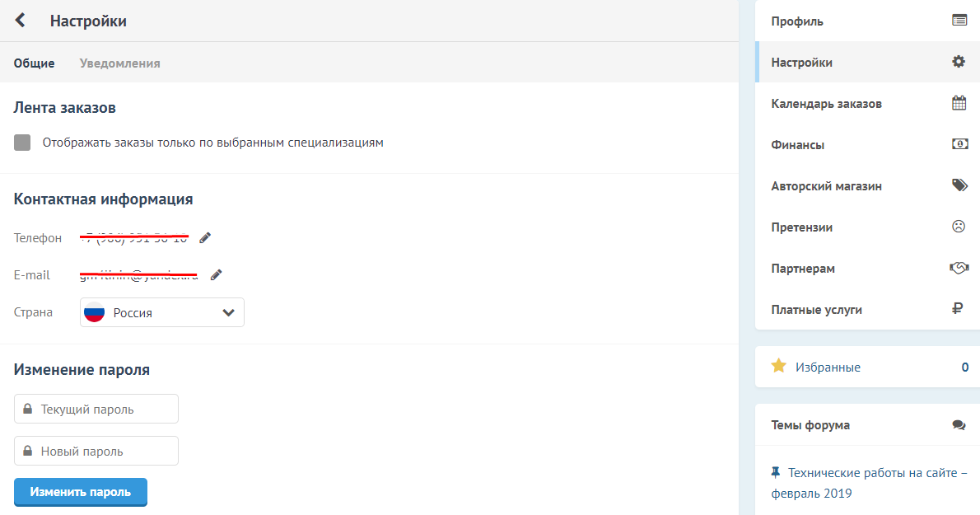980x515 pixels.
Task: Click the tags icon for Авторский магазин
Action: (x=959, y=186)
